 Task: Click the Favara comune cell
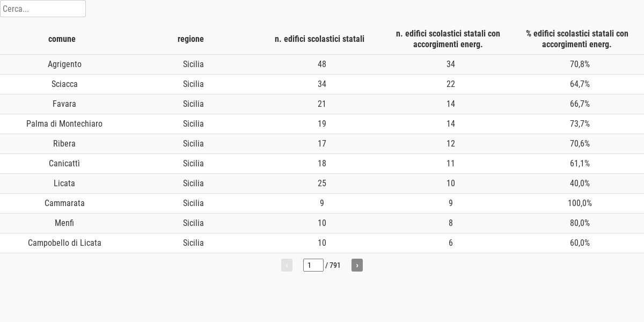[64, 104]
